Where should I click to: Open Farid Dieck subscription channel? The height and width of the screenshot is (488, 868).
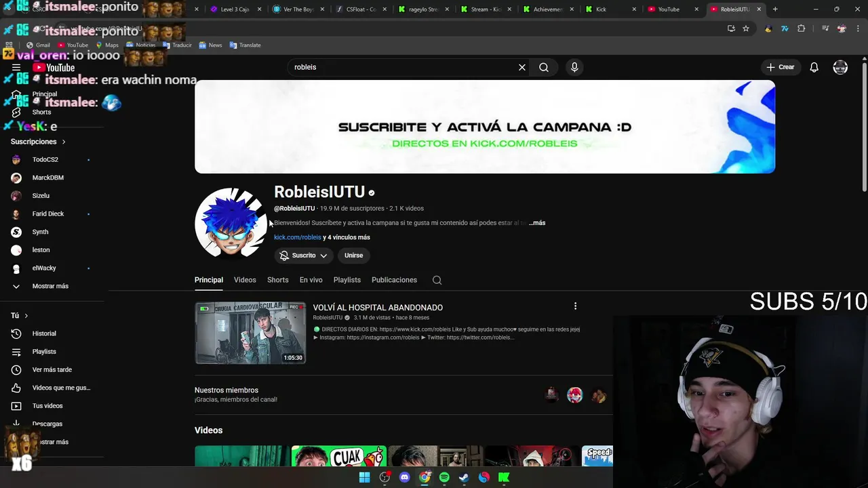(47, 214)
